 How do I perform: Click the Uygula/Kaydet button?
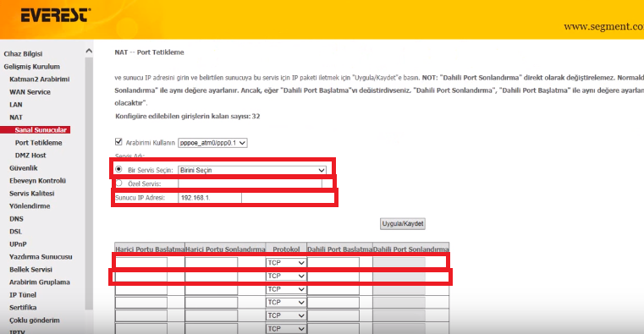(x=403, y=223)
